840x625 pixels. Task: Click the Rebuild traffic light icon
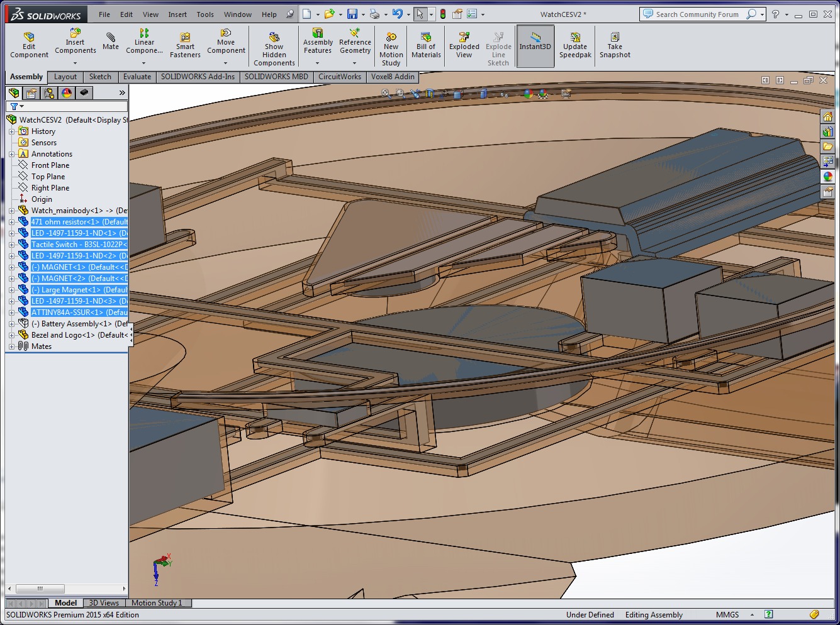coord(443,14)
